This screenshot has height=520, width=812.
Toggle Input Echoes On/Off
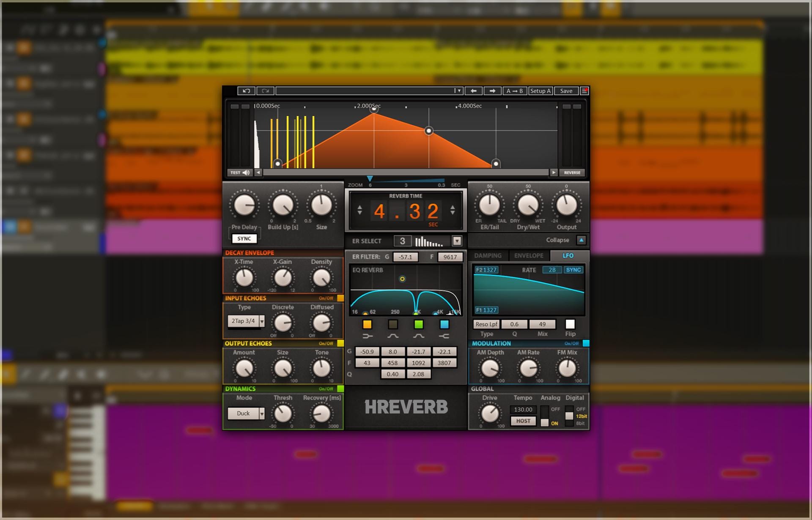point(340,298)
